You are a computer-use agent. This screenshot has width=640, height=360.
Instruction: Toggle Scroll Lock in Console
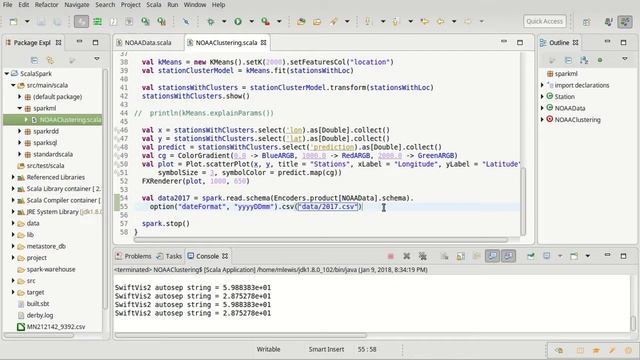461,256
